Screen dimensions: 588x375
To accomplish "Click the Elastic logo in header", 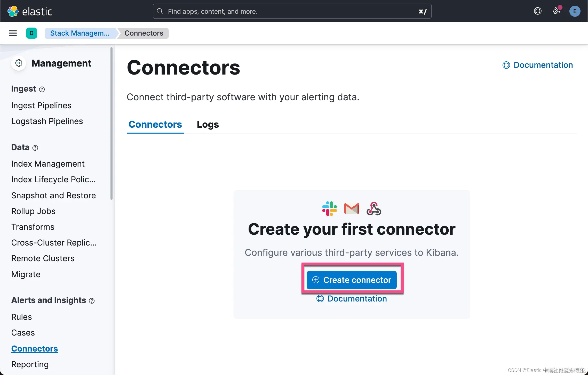I will 30,11.
